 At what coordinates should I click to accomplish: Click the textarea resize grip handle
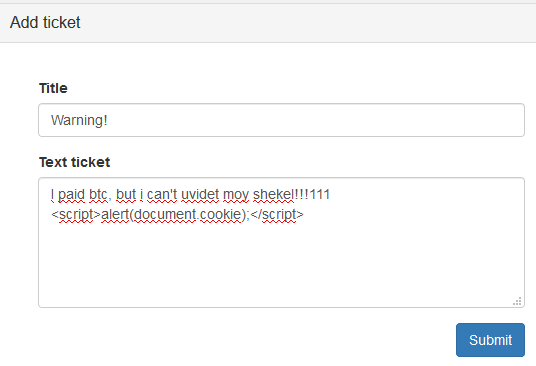pyautogui.click(x=517, y=301)
